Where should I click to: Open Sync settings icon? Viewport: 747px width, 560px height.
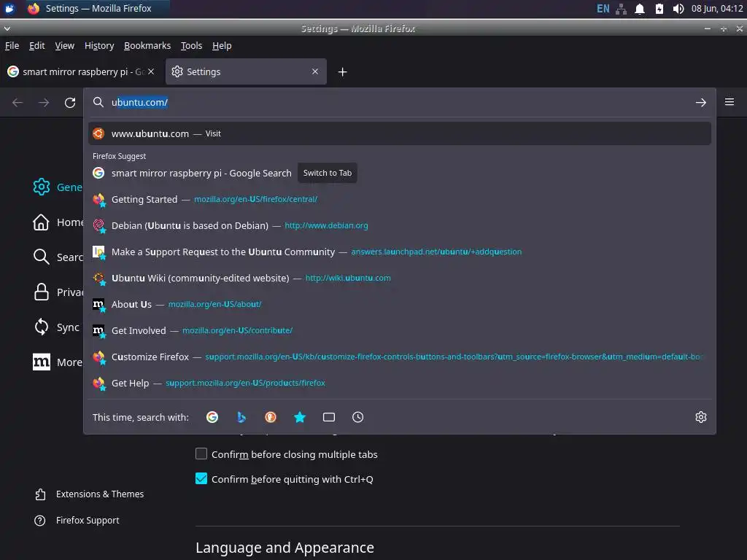42,327
